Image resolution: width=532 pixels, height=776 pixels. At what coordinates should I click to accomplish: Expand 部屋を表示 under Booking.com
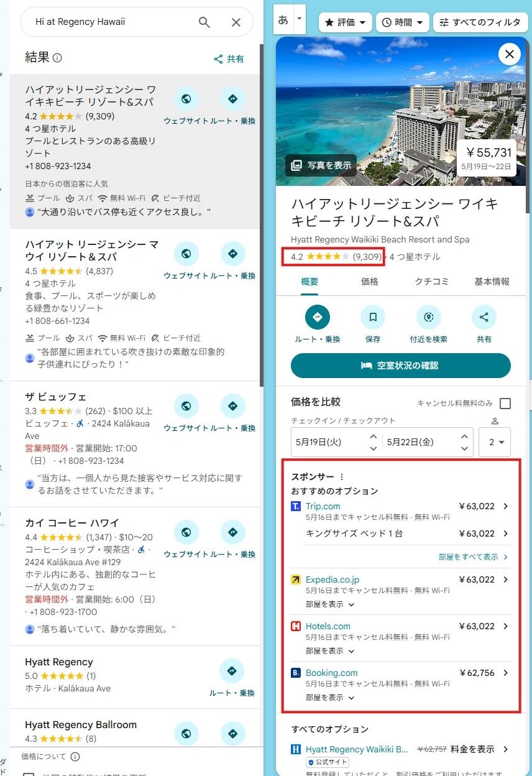(330, 698)
